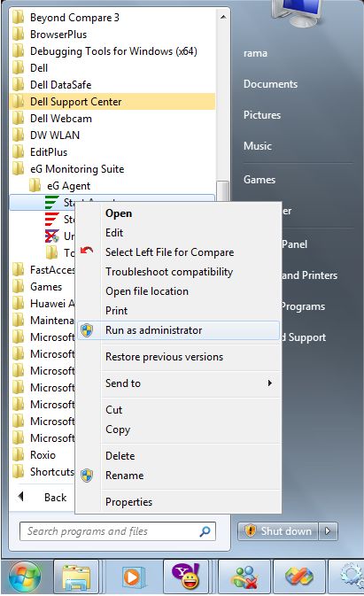Click the Uninstall agent icon with red X
The width and height of the screenshot is (364, 596).
[51, 236]
